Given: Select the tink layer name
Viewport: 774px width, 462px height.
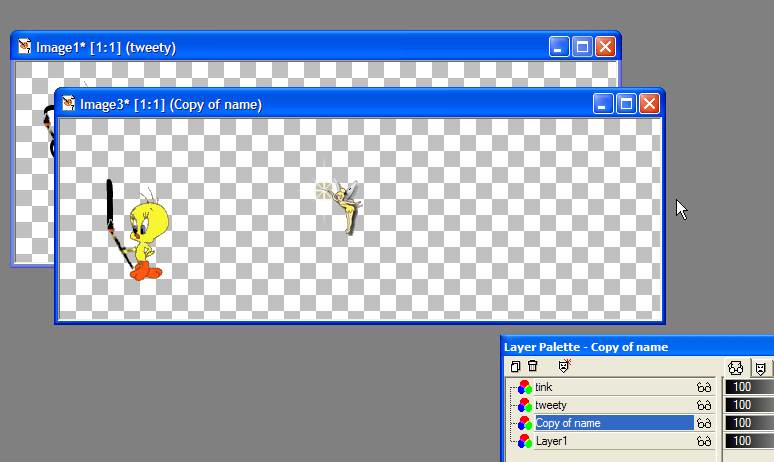Looking at the screenshot, I should pyautogui.click(x=544, y=387).
